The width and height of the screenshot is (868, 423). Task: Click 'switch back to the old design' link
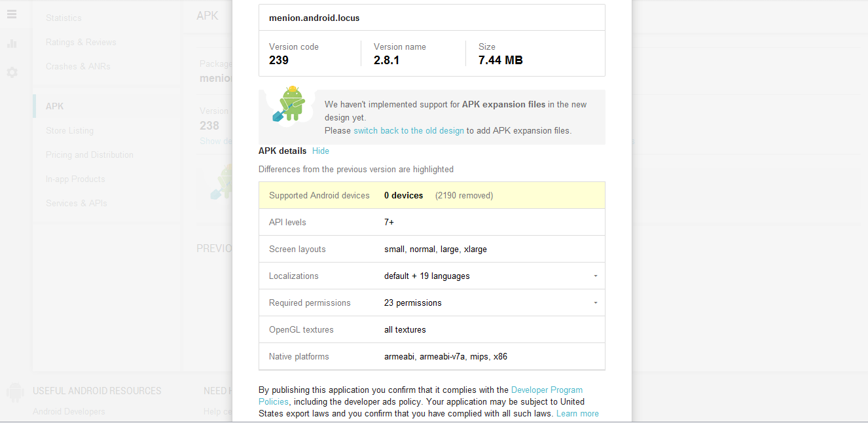coord(408,131)
